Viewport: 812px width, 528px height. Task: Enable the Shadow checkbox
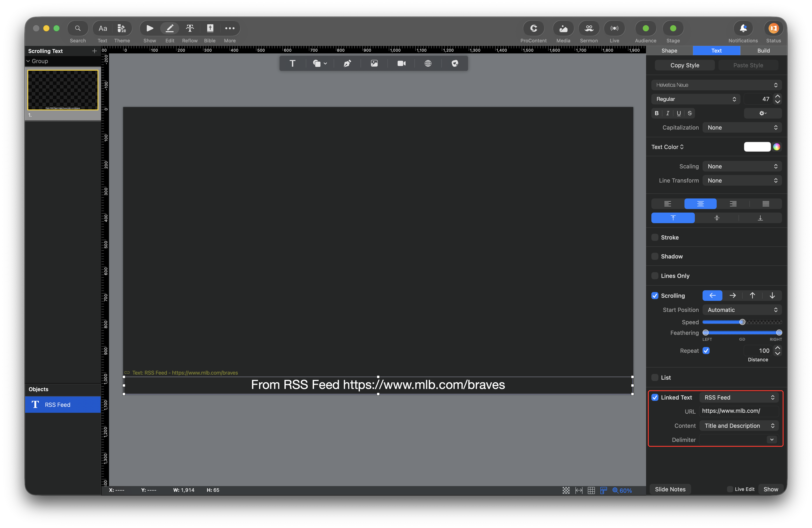(x=655, y=256)
